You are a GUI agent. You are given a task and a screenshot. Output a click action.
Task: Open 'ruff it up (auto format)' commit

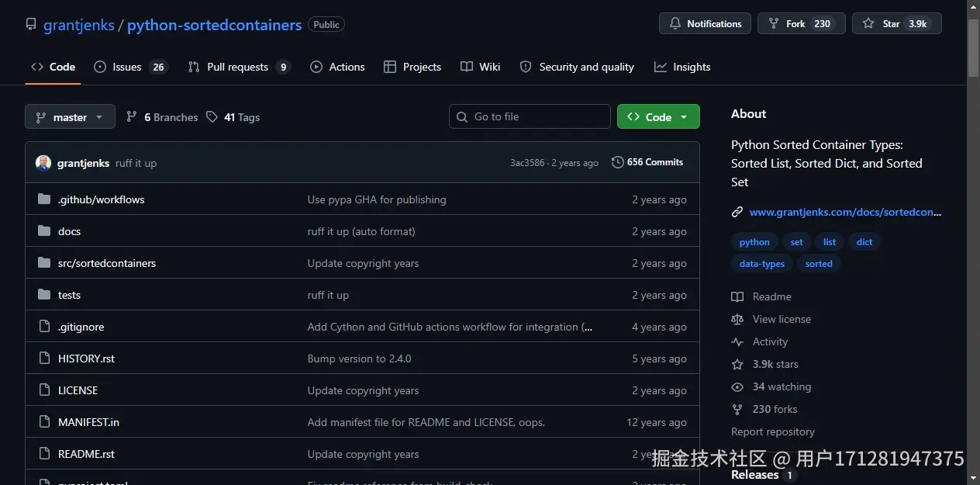[361, 231]
